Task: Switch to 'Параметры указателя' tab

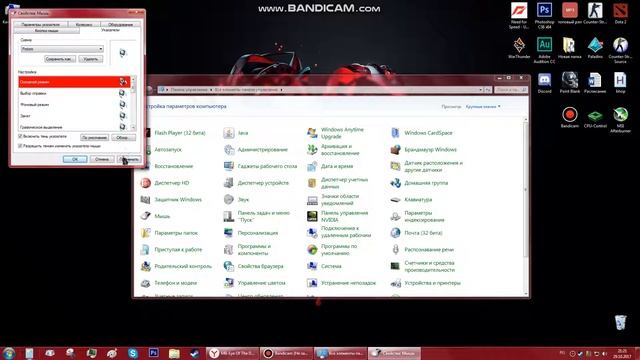Action: (40, 24)
